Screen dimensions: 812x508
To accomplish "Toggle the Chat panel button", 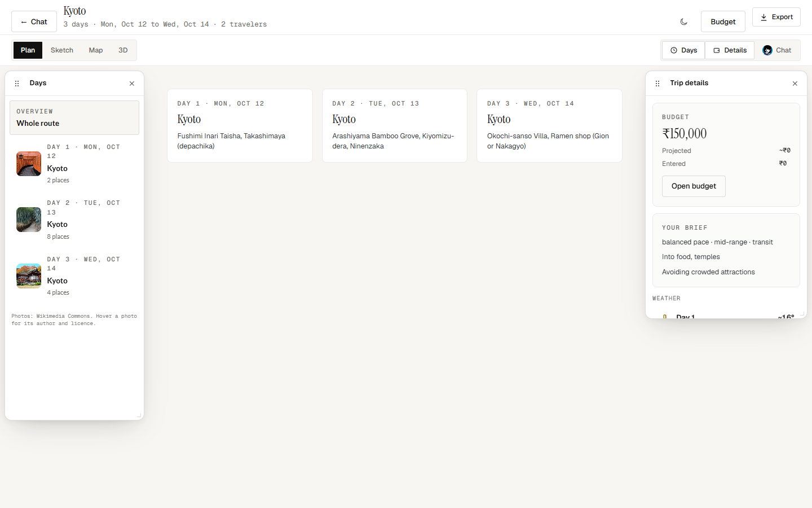I will coord(777,50).
